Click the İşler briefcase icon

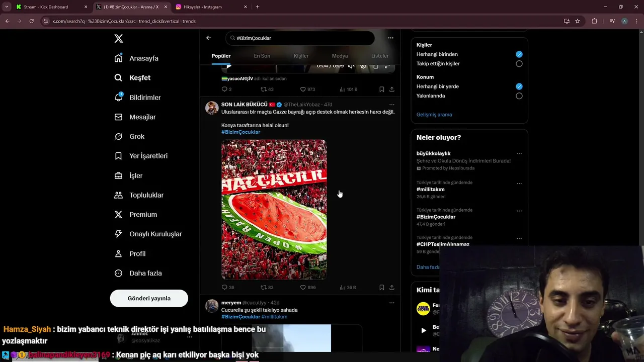(118, 175)
